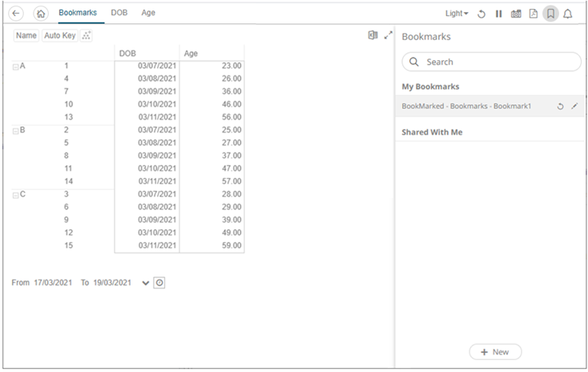Click Auto Key row 8
This screenshot has width=588, height=372.
[x=66, y=156]
